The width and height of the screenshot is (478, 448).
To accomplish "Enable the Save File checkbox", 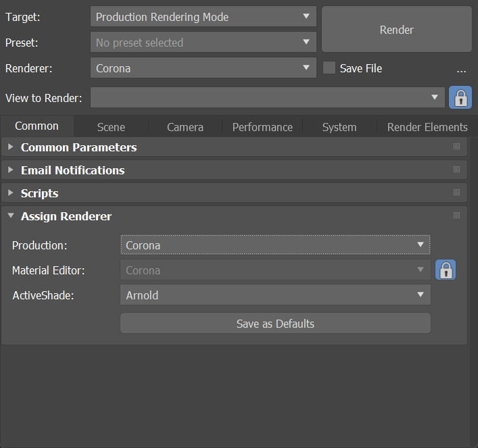I will [x=329, y=68].
